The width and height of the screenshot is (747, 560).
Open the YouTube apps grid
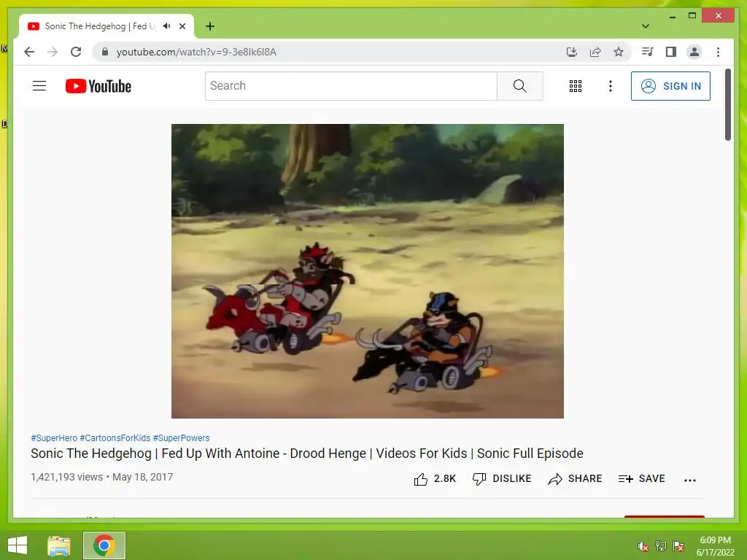pos(576,86)
